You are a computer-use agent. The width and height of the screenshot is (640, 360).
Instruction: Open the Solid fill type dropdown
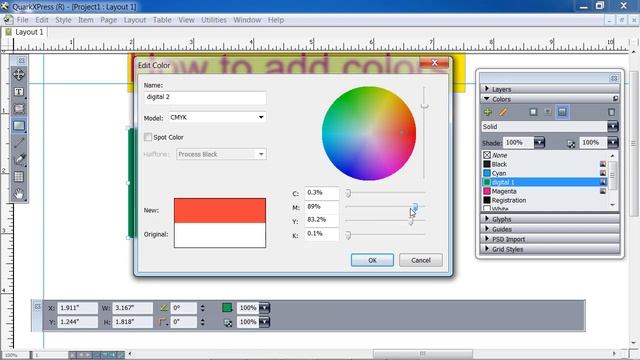pyautogui.click(x=613, y=127)
